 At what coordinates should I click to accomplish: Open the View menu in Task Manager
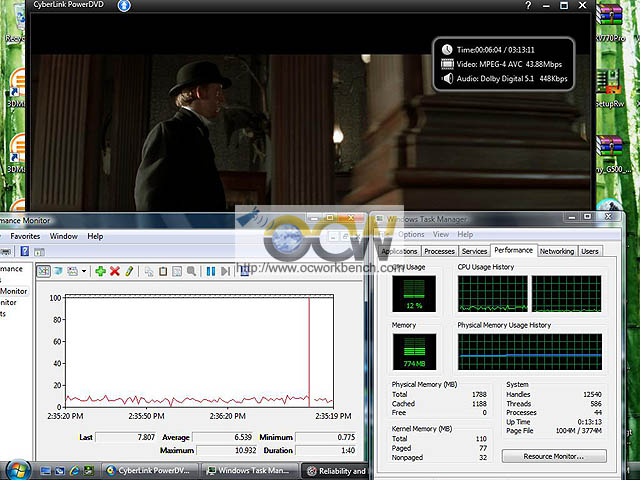441,234
